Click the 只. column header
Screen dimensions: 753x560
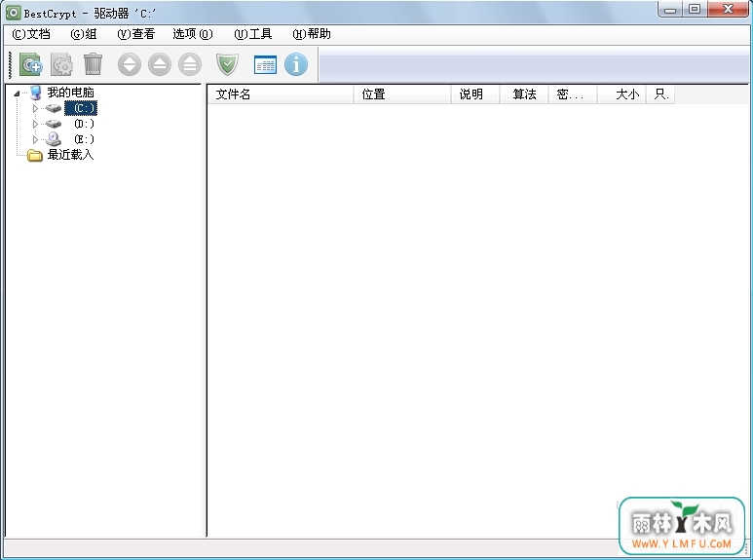click(660, 94)
